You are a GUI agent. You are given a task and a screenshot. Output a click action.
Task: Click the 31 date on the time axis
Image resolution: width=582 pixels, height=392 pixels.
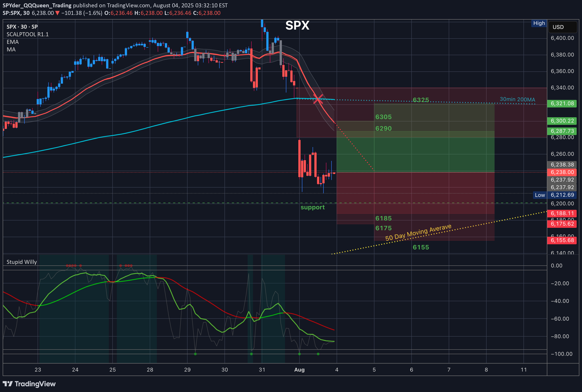pos(262,370)
